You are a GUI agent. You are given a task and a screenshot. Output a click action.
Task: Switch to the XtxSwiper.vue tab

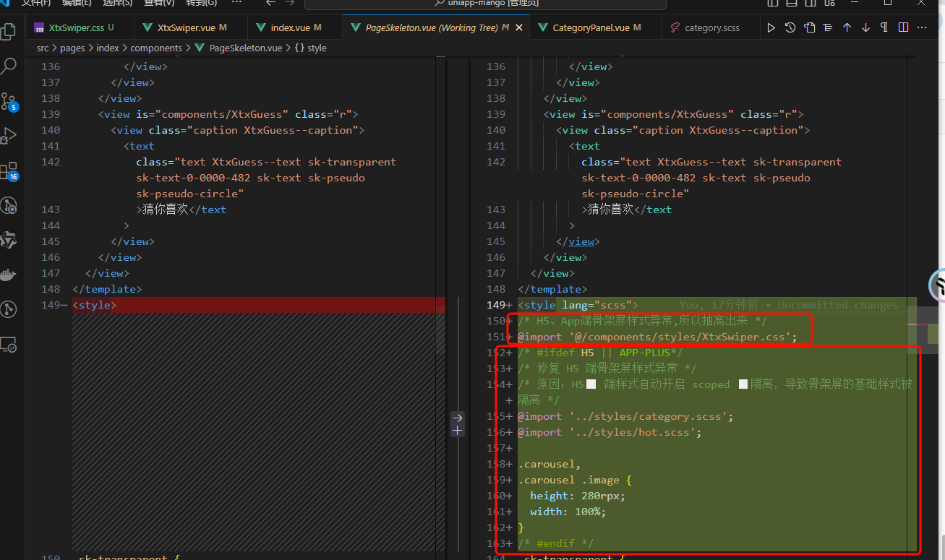tap(191, 27)
